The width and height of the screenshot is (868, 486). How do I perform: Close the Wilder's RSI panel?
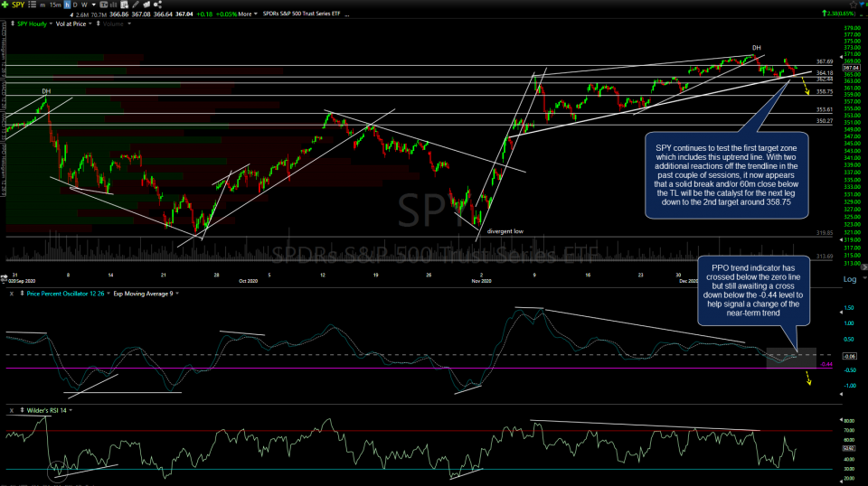coord(11,410)
